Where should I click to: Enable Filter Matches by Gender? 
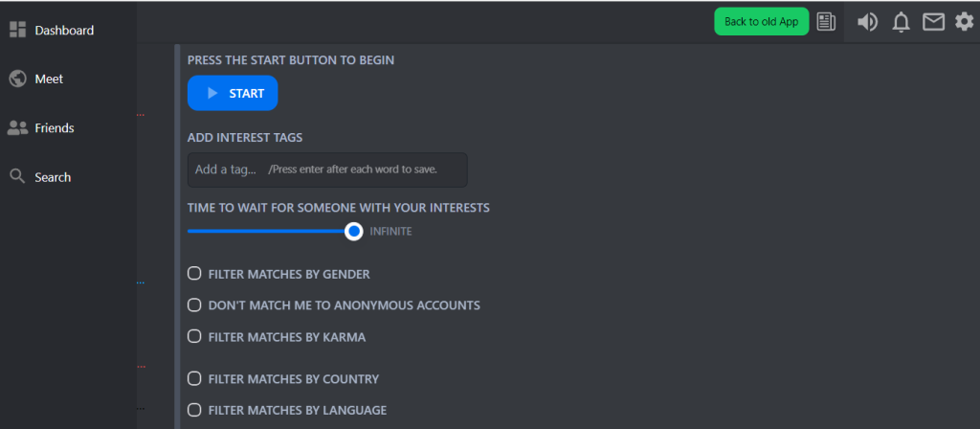194,274
